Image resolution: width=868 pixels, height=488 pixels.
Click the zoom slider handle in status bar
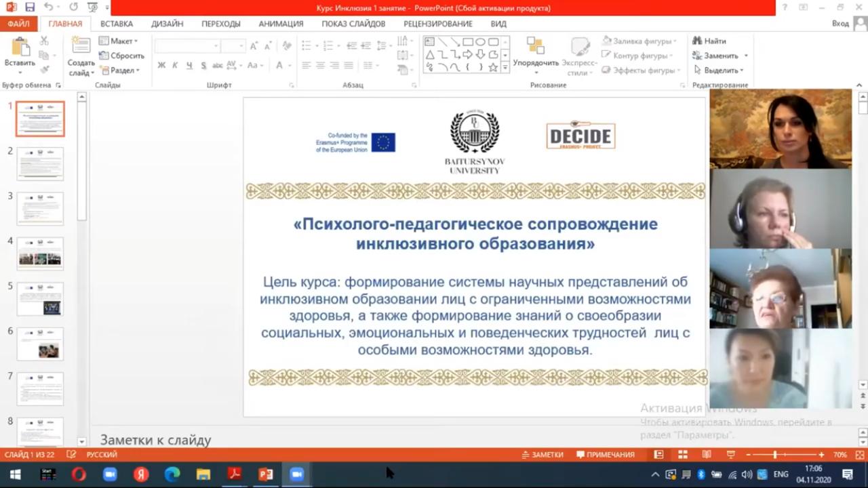click(774, 455)
